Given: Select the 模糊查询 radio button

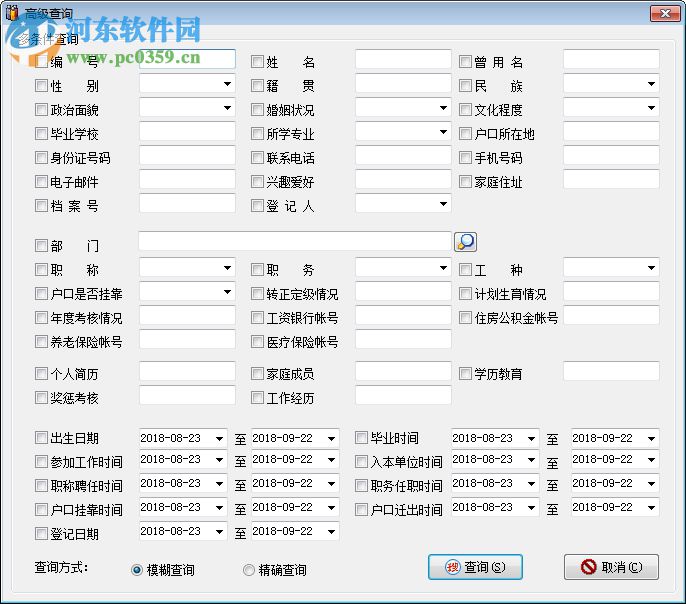Looking at the screenshot, I should 137,570.
